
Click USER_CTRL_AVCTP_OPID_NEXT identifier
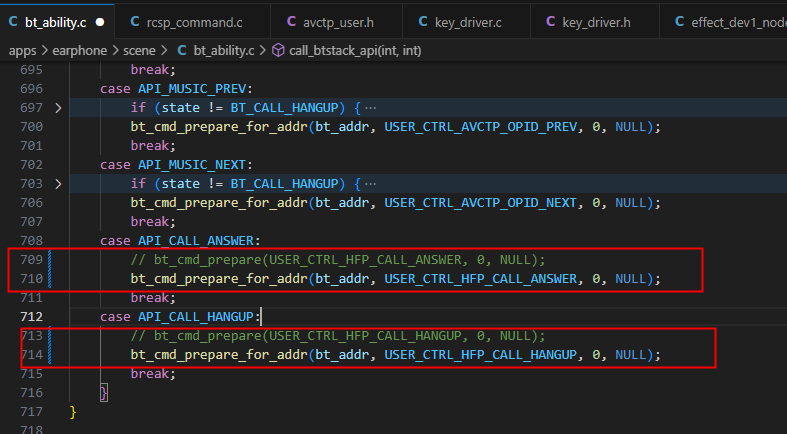[x=481, y=203]
